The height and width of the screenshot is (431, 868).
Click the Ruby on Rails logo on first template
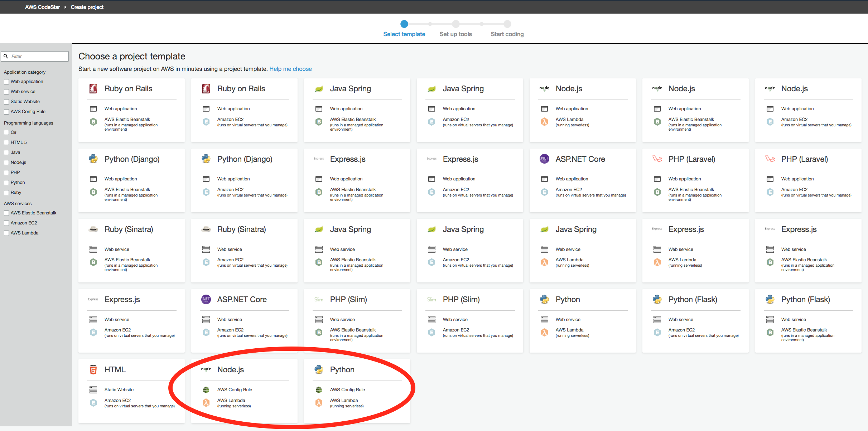coord(93,88)
